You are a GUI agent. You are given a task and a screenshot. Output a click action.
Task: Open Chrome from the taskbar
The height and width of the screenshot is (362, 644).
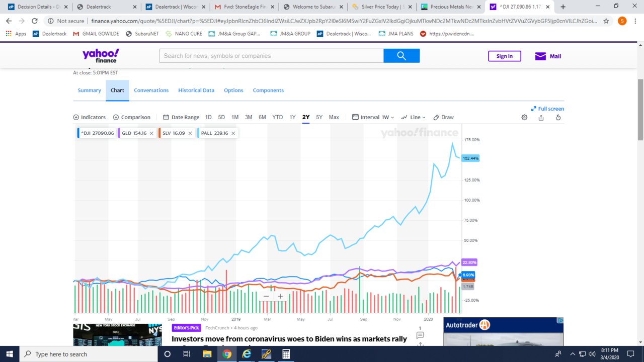227,354
